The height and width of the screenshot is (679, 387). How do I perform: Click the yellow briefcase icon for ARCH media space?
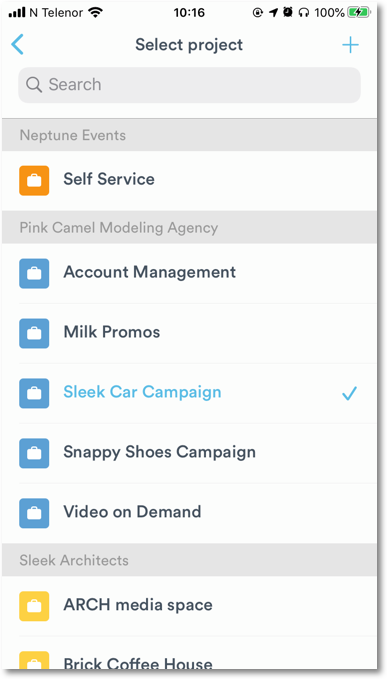point(34,606)
